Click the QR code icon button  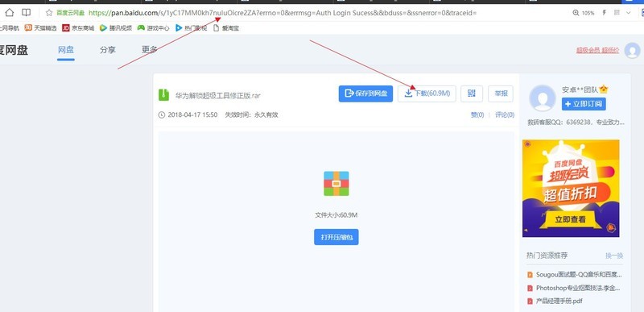[472, 94]
